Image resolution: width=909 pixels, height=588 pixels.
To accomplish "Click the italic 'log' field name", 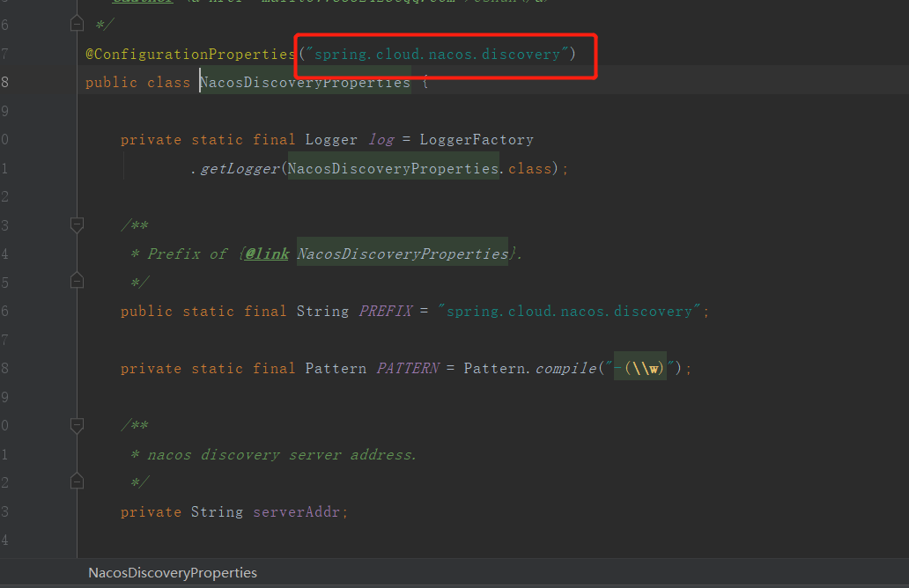I will [x=381, y=140].
